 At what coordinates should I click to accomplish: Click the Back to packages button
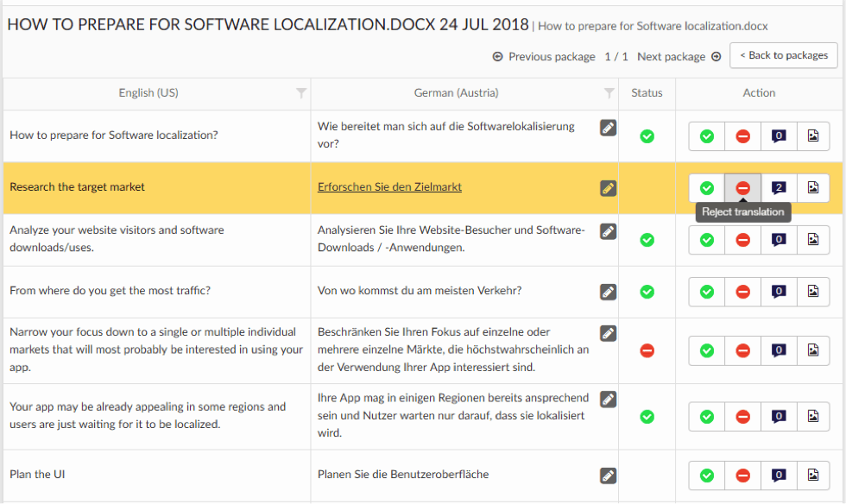784,55
